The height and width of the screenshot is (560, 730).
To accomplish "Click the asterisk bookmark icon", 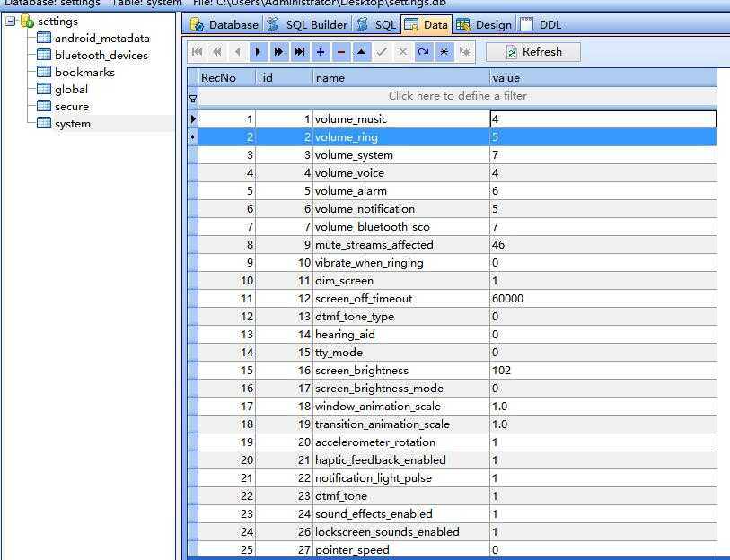I will coord(444,52).
